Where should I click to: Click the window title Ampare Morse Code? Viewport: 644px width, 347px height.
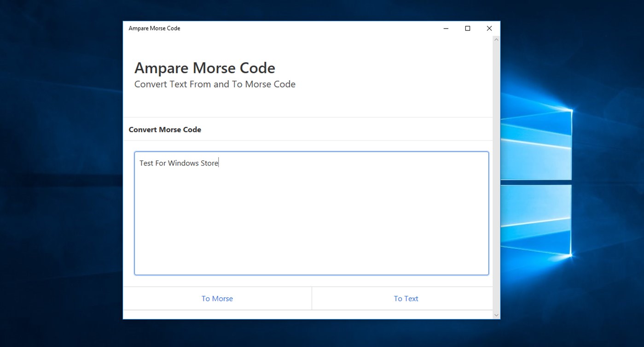[x=154, y=29]
